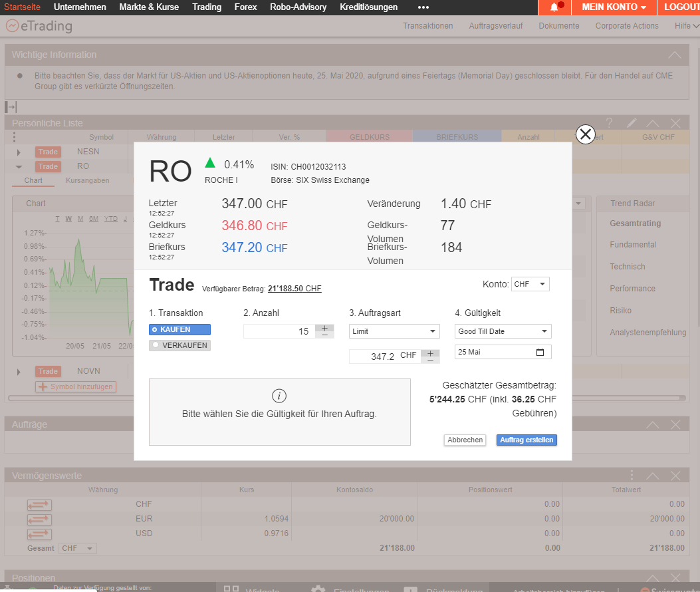
Task: Switch to the Chart tab
Action: pyautogui.click(x=33, y=180)
